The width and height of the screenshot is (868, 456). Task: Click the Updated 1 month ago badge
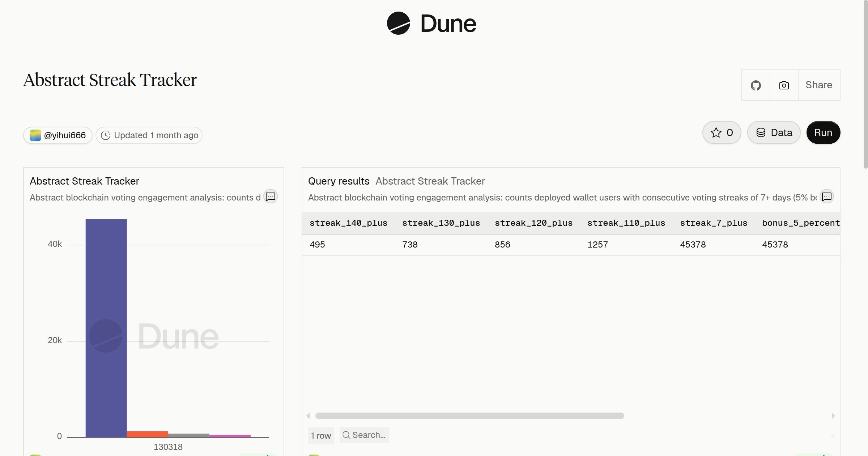tap(149, 135)
